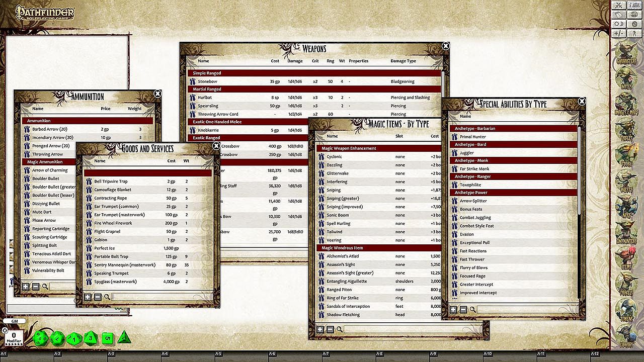Screen dimensions: 644x362
Task: Open the NPCs sidebar section
Action: click(626, 207)
